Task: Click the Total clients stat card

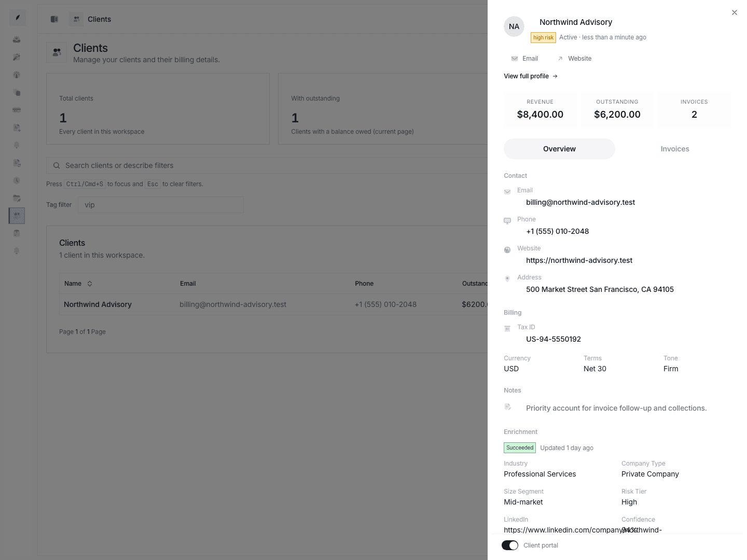Action: (x=158, y=109)
